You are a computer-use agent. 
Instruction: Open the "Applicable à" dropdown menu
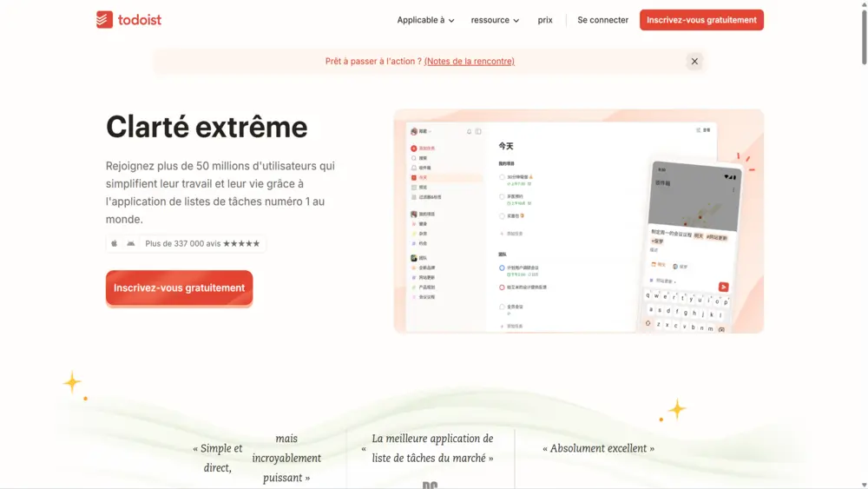tap(425, 20)
